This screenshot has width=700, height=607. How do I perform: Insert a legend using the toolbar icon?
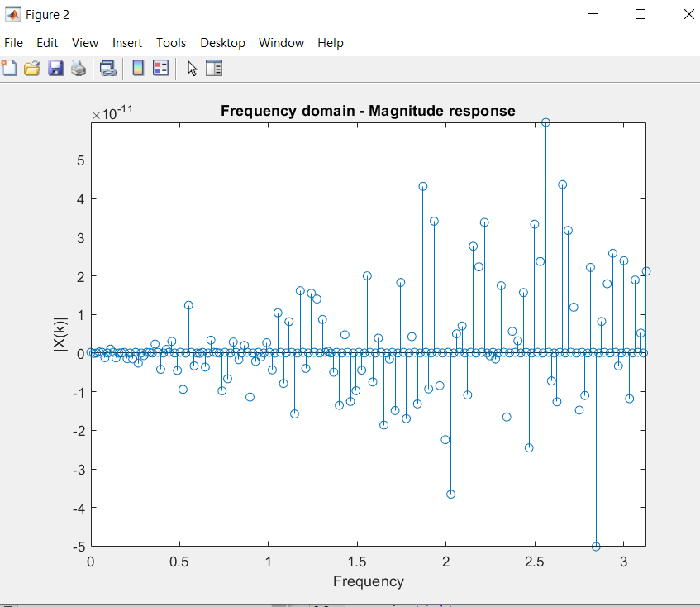click(x=161, y=69)
